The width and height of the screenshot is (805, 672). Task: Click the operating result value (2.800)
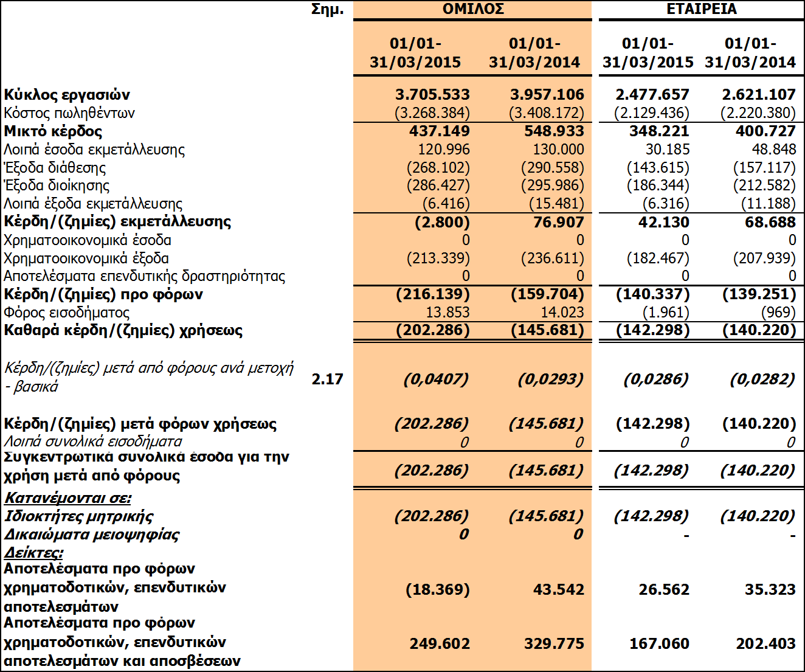tap(443, 222)
